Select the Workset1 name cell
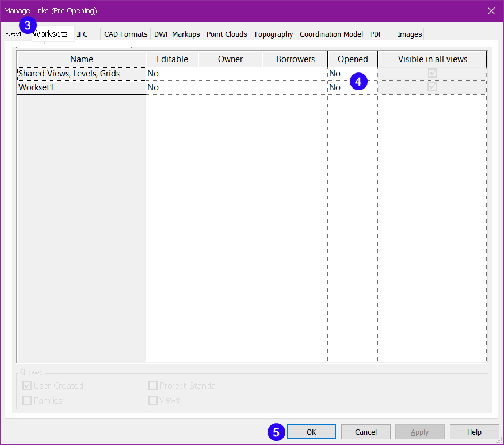504x445 pixels. point(81,87)
